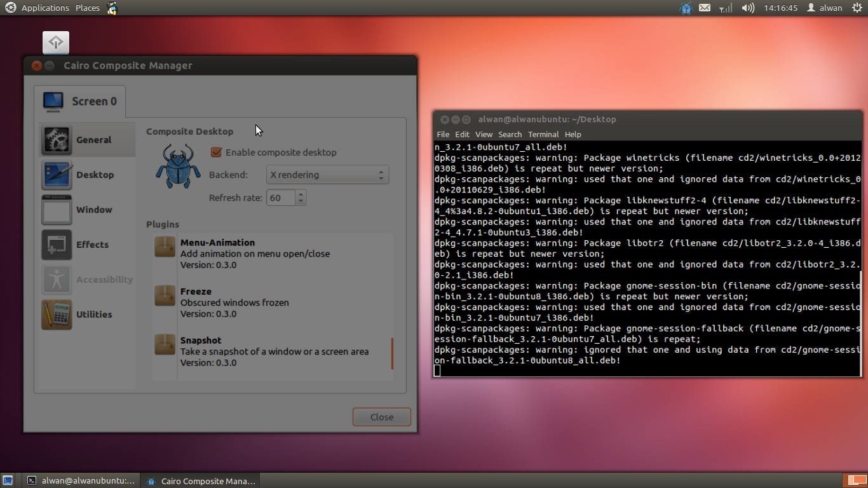Increase the Refresh rate with the stepper
Viewport: 868px width, 488px height.
point(299,194)
